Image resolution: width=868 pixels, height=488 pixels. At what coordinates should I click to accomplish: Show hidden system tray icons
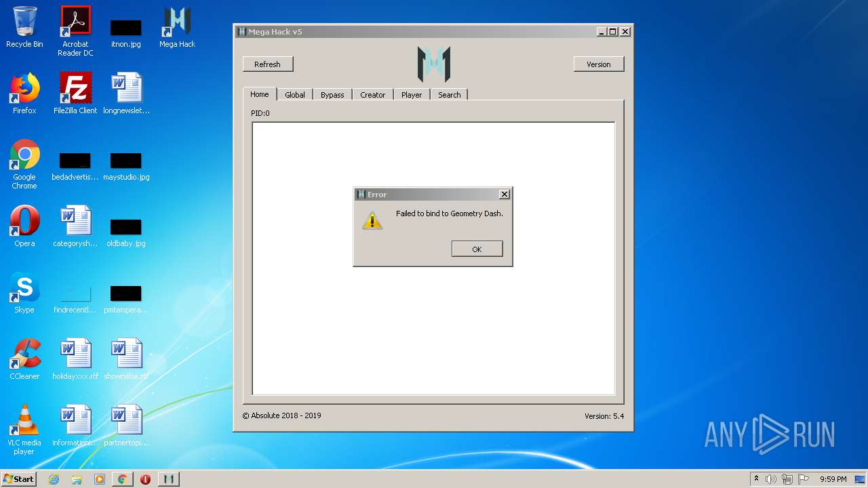pyautogui.click(x=756, y=479)
